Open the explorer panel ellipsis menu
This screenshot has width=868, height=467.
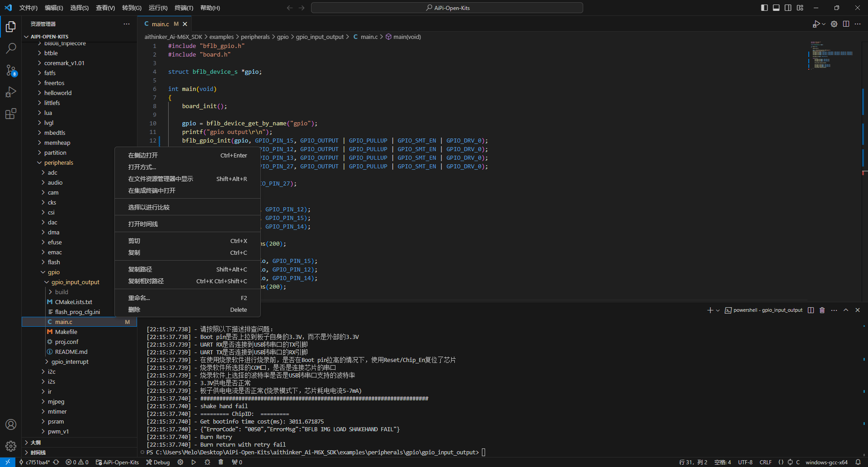(127, 24)
